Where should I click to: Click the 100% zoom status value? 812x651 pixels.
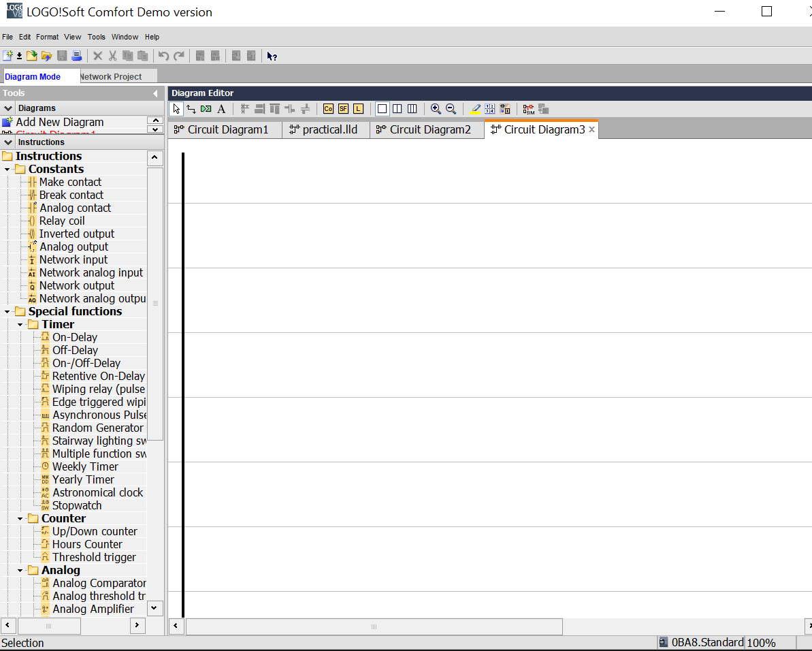coord(761,643)
